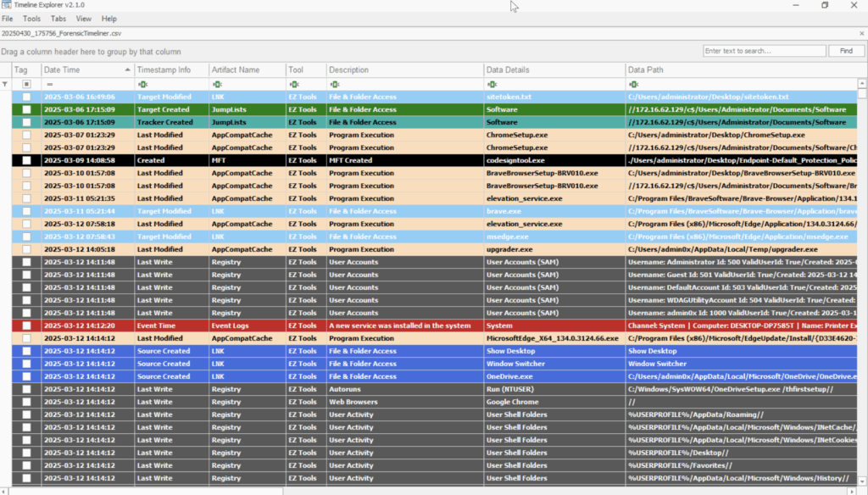Open the View menu
Viewport: 868px width, 495px height.
click(84, 19)
